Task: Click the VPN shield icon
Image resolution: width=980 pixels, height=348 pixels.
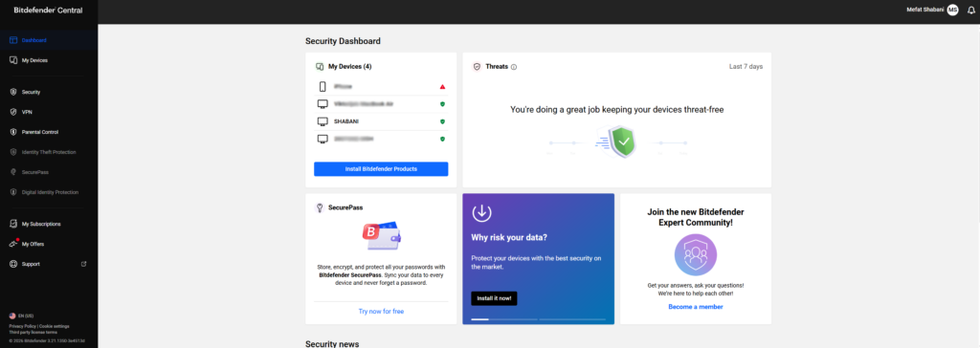Action: 13,112
